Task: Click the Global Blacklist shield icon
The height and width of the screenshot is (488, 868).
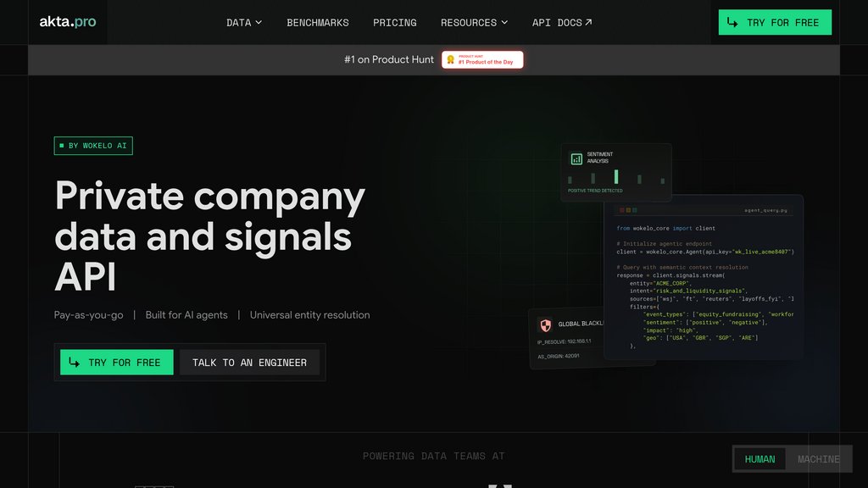Action: coord(545,324)
